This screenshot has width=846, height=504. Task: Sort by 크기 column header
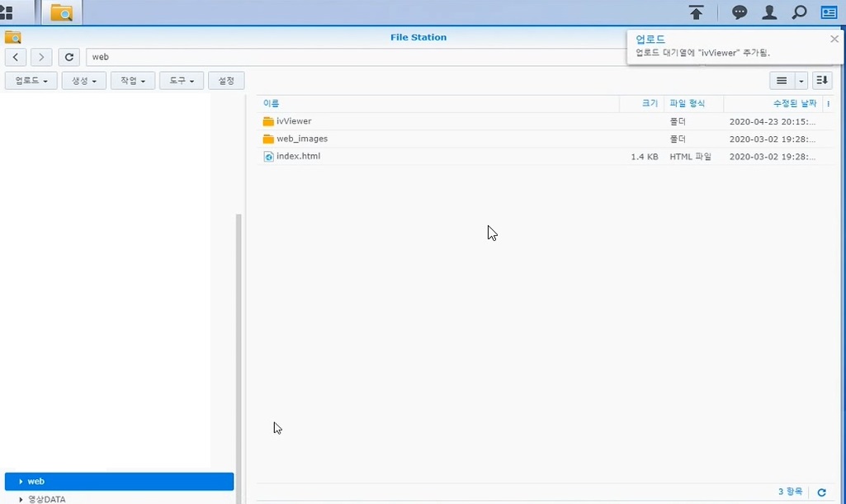click(650, 103)
